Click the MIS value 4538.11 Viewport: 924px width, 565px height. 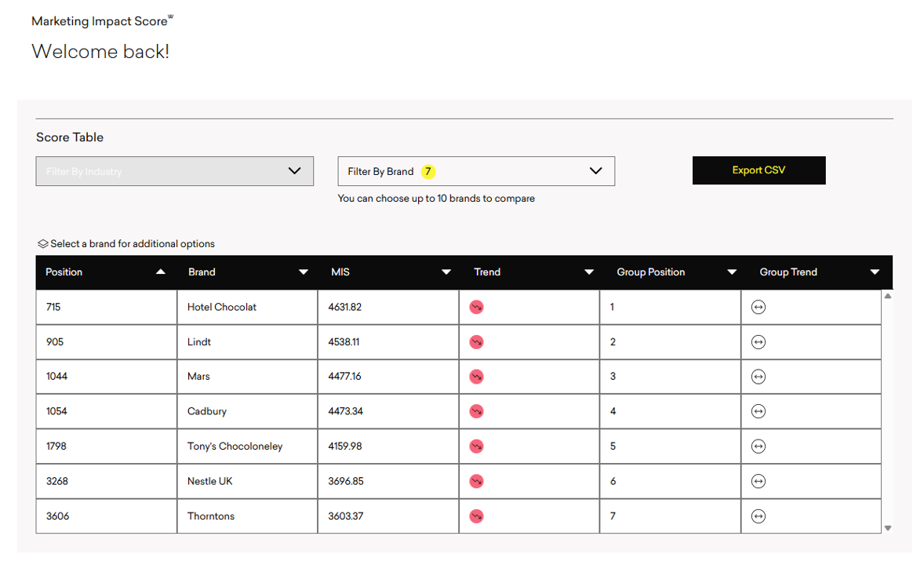coord(344,342)
